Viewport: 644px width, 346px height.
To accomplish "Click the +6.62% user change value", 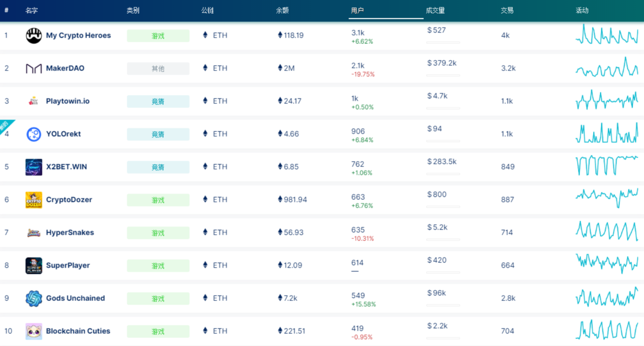I will 362,41.
